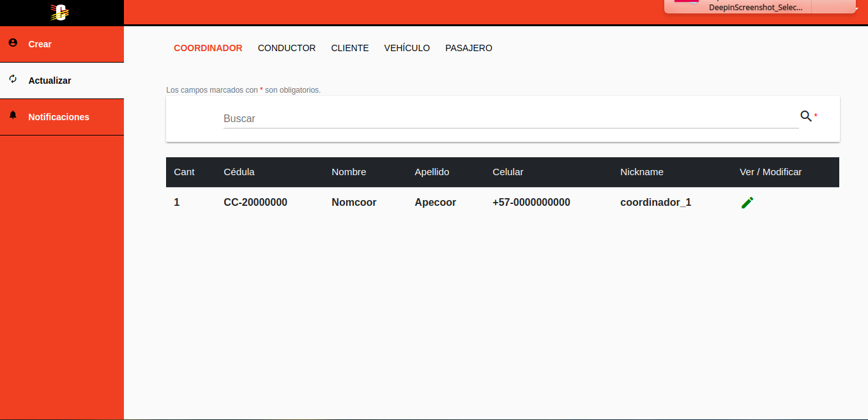Select Actualizar in the sidebar
Image resolution: width=868 pixels, height=420 pixels.
(62, 81)
